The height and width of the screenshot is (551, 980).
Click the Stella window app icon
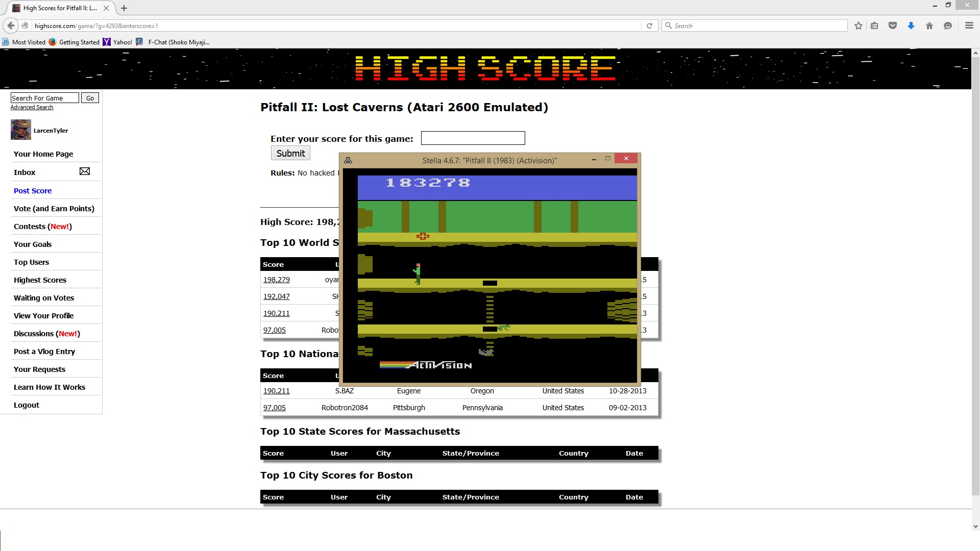[x=348, y=160]
